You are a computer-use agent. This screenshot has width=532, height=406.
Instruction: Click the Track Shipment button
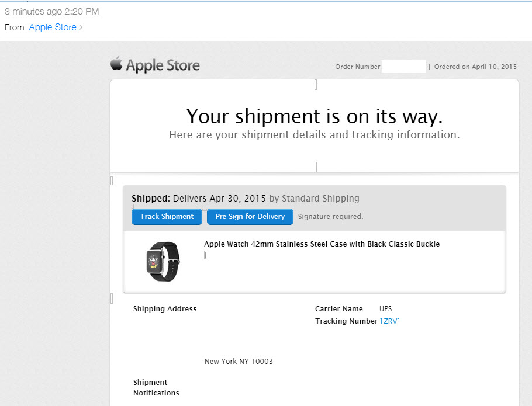coord(167,217)
